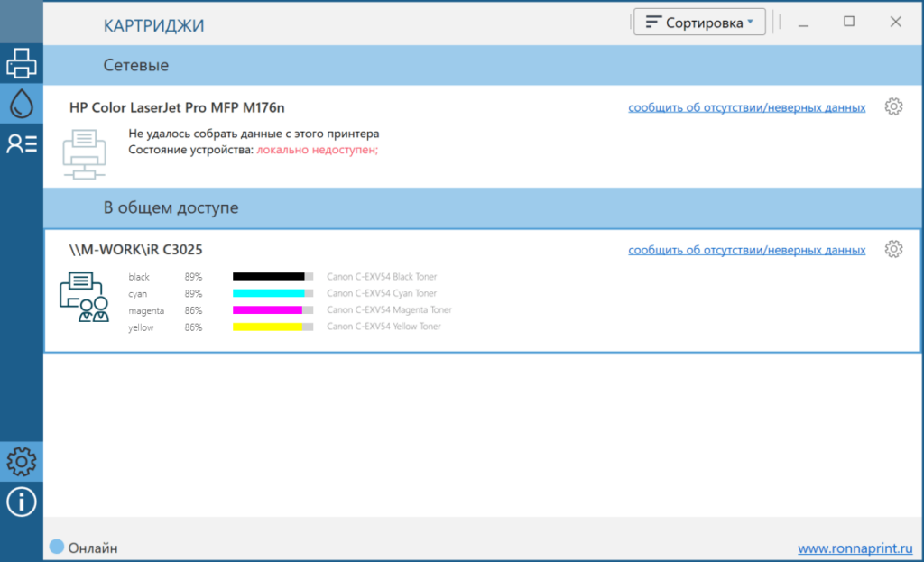Image resolution: width=924 pixels, height=562 pixels.
Task: Open settings gear for iR C3025 printer
Action: (x=893, y=250)
